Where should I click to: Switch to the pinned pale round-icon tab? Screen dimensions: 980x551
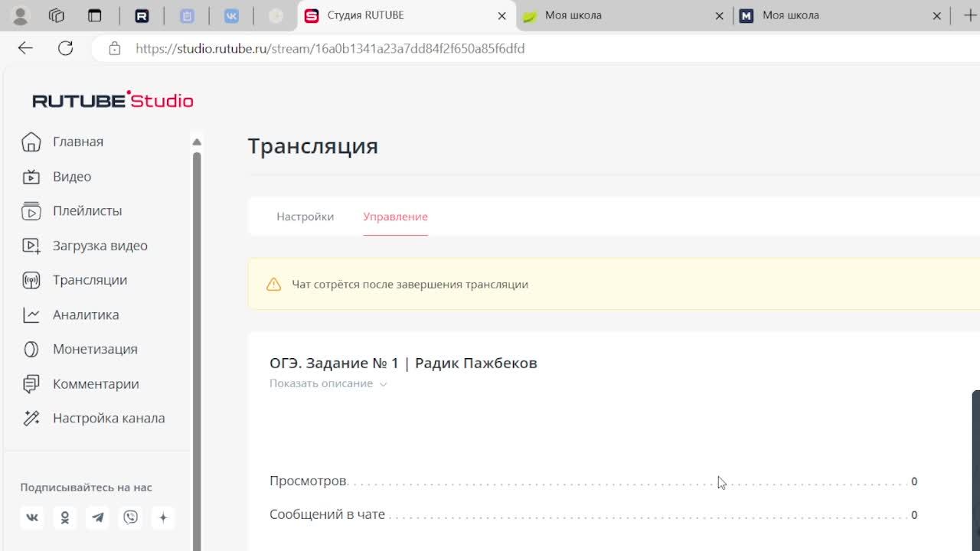point(276,15)
